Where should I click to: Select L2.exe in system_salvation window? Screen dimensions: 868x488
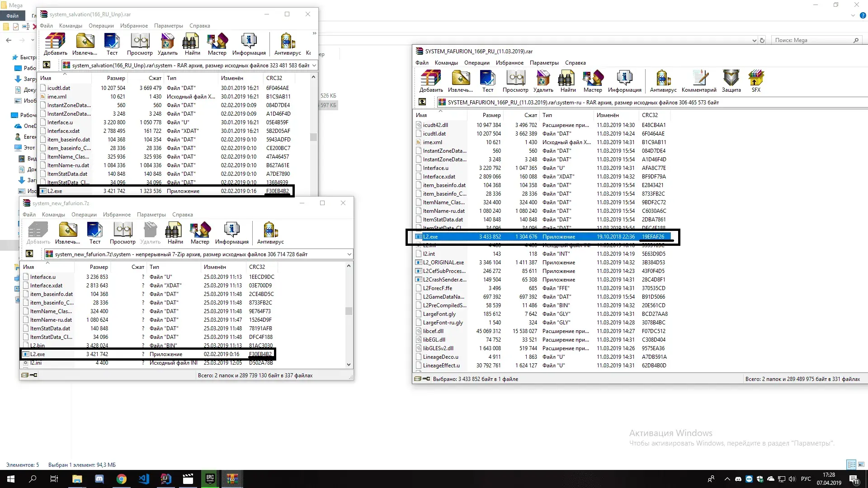coord(165,191)
